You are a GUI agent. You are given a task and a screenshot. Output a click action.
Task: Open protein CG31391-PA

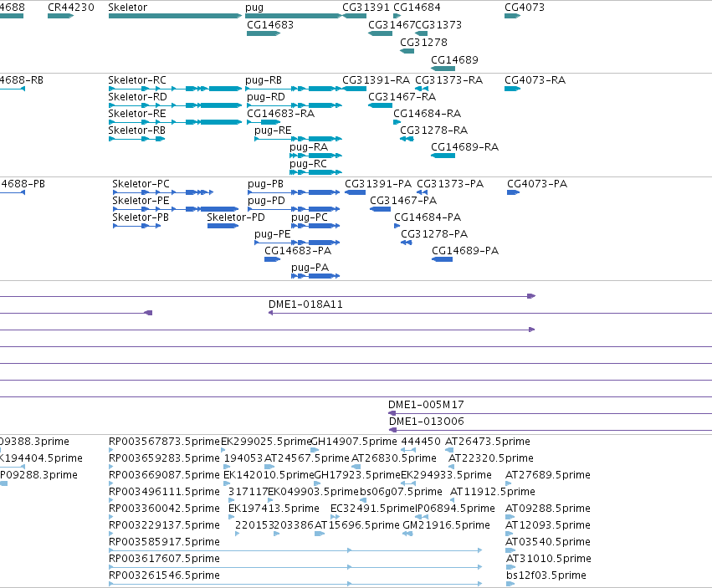tap(355, 192)
